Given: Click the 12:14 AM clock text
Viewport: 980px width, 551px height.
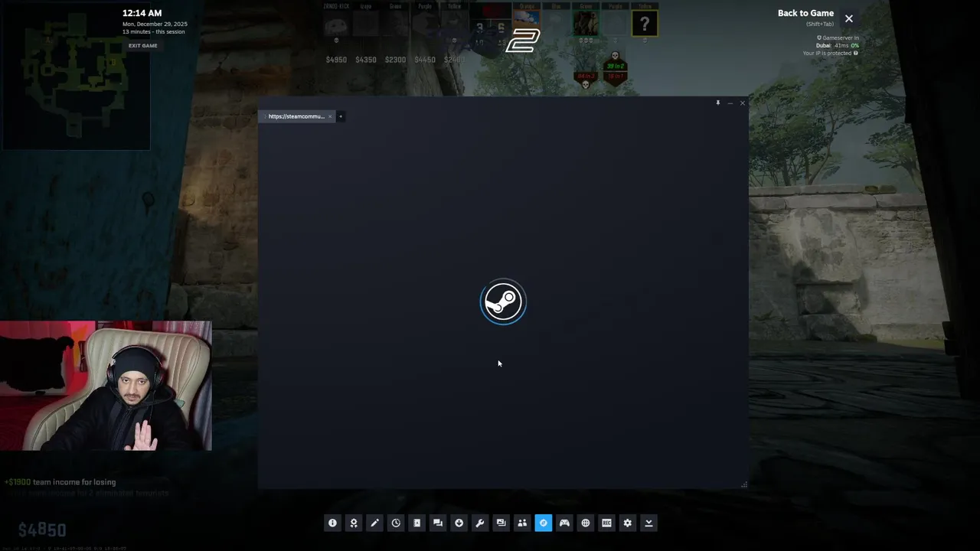Looking at the screenshot, I should pyautogui.click(x=142, y=13).
